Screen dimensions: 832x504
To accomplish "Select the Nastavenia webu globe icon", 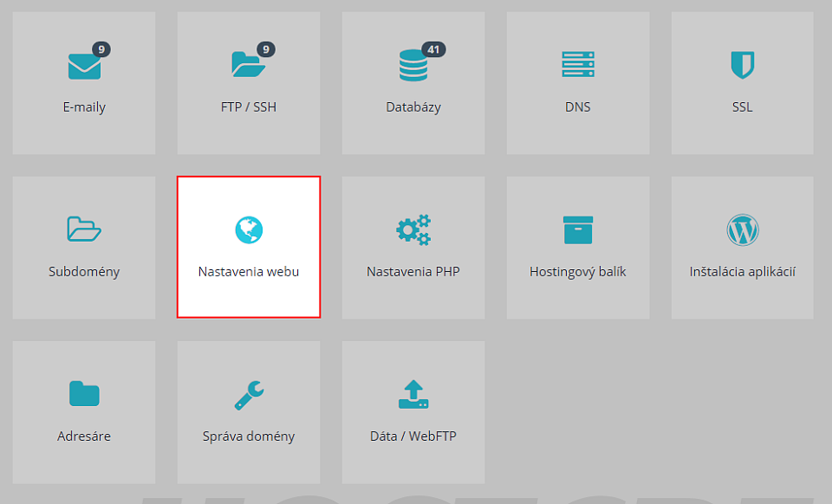I will tap(249, 230).
